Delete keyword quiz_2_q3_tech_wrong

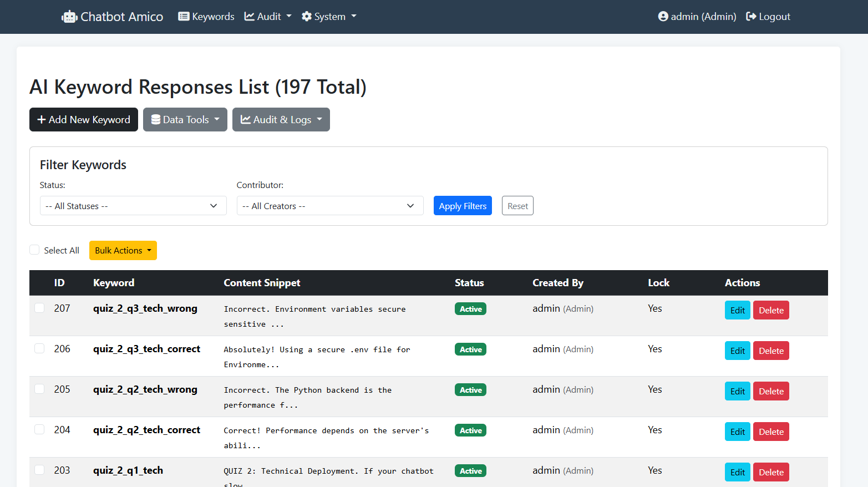pos(771,310)
